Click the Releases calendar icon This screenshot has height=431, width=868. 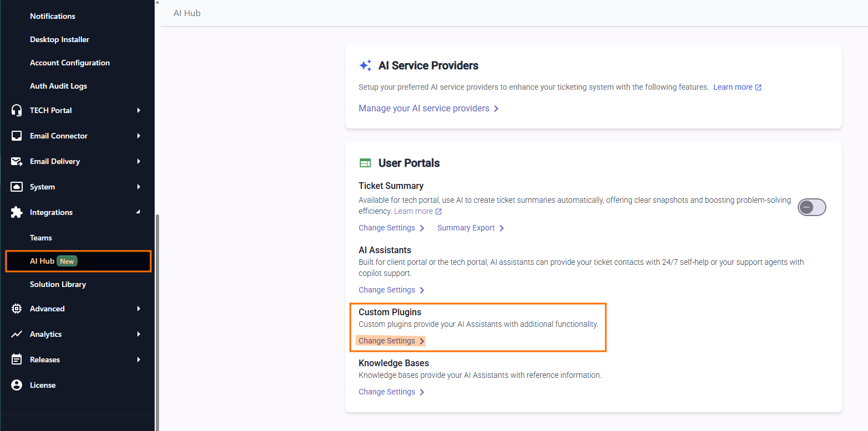pyautogui.click(x=17, y=360)
